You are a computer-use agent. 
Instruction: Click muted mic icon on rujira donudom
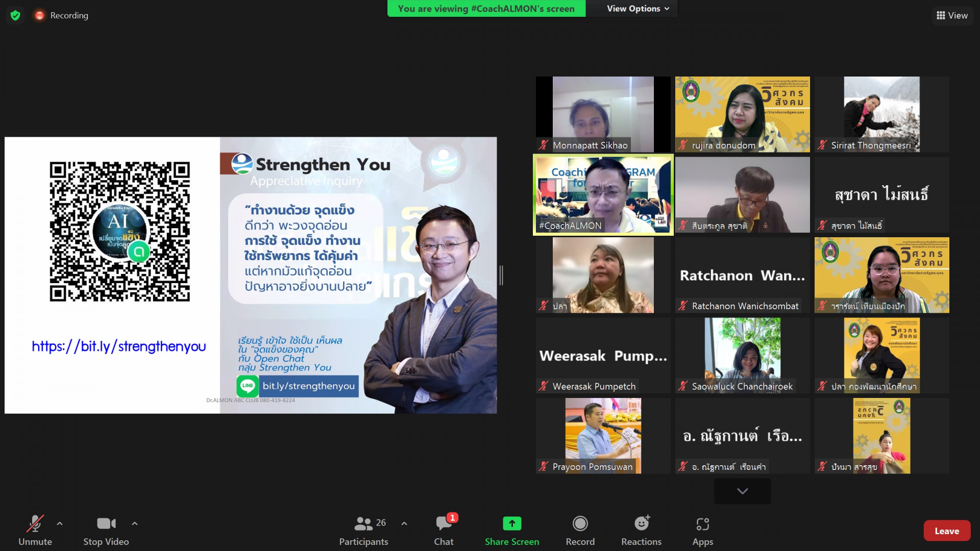(683, 145)
